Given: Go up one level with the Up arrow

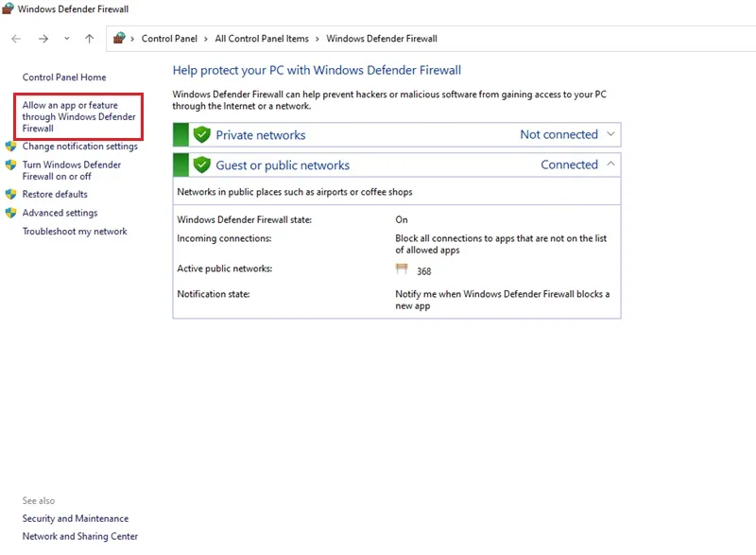Looking at the screenshot, I should tap(89, 39).
